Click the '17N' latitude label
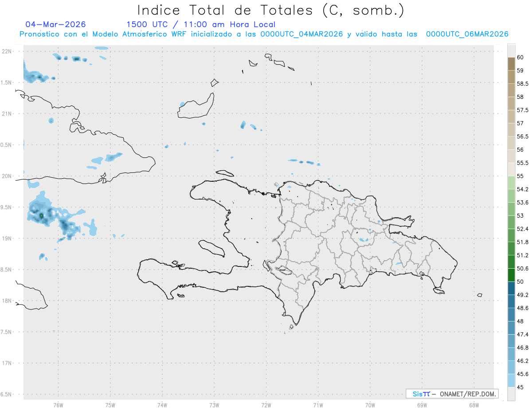This screenshot has height=411, width=532. pos(7,363)
